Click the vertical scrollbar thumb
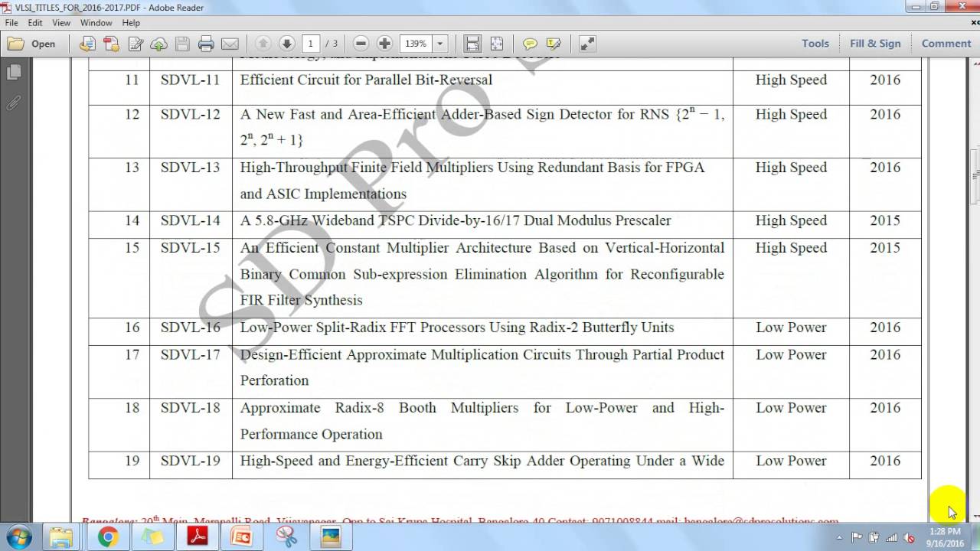980x551 pixels. pyautogui.click(x=975, y=175)
